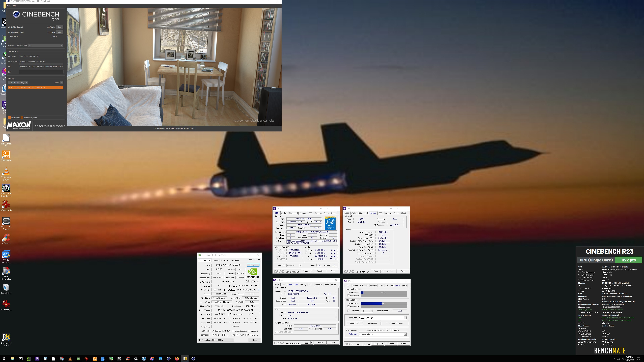
Task: Open the CPU (Single Core) ranking dropdown
Action: pos(18,83)
